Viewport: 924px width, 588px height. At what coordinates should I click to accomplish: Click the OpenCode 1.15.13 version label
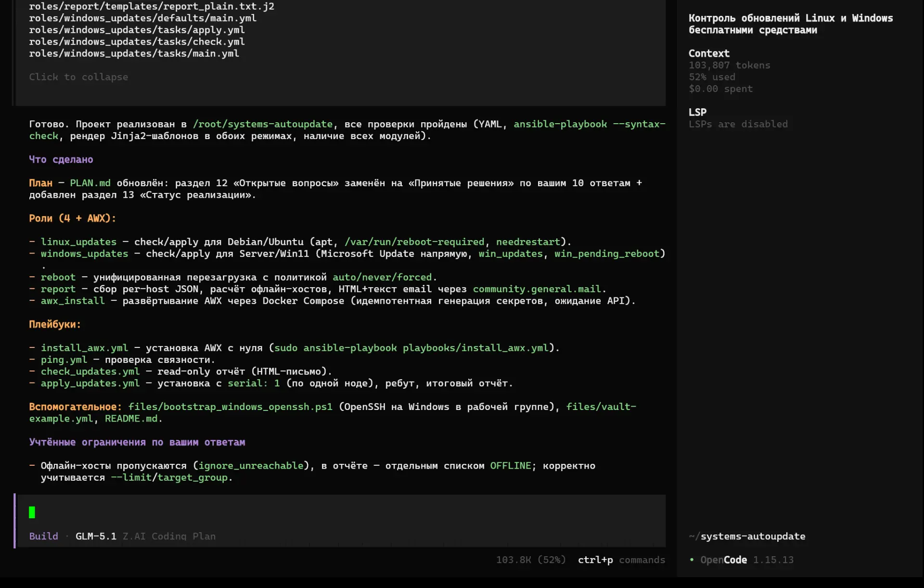pyautogui.click(x=747, y=560)
